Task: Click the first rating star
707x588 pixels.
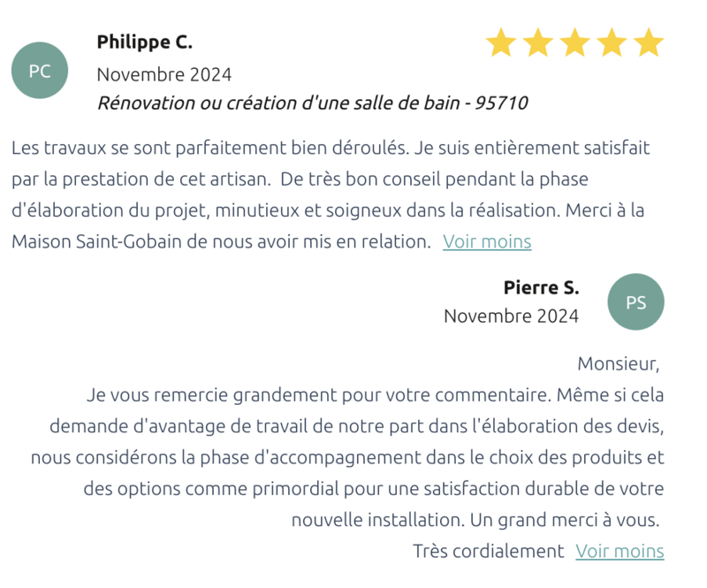Action: coord(501,42)
